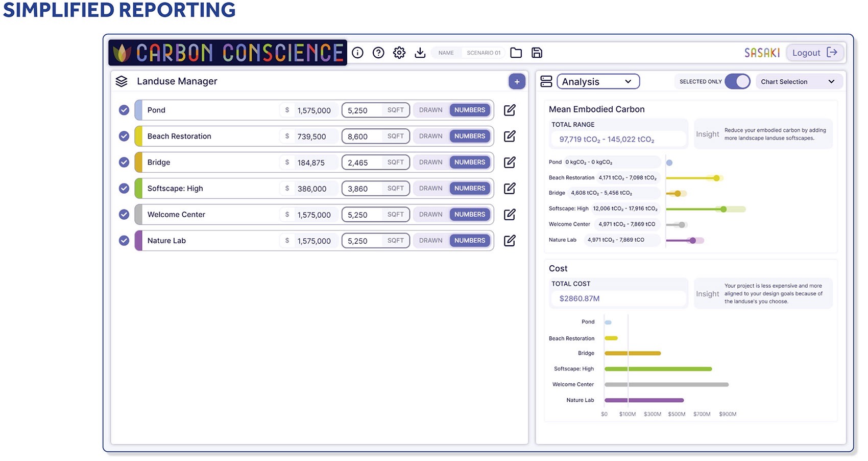Viewport: 868px width, 461px height.
Task: Open scenario folder icon
Action: tap(516, 53)
